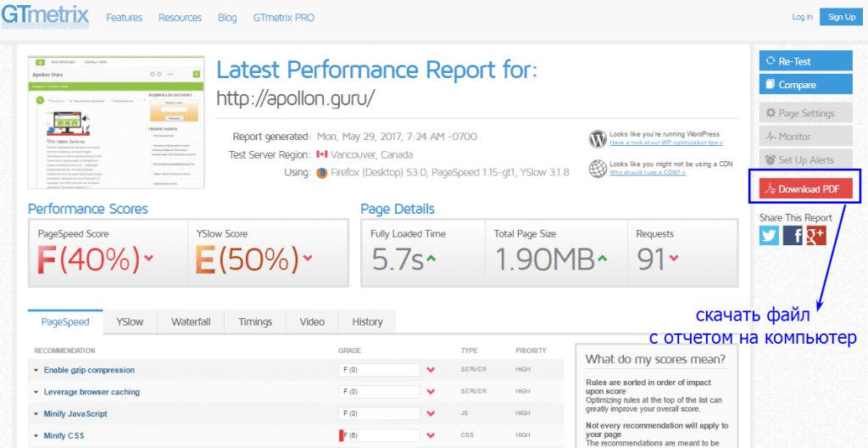Switch to the YSlow tab

(x=130, y=322)
